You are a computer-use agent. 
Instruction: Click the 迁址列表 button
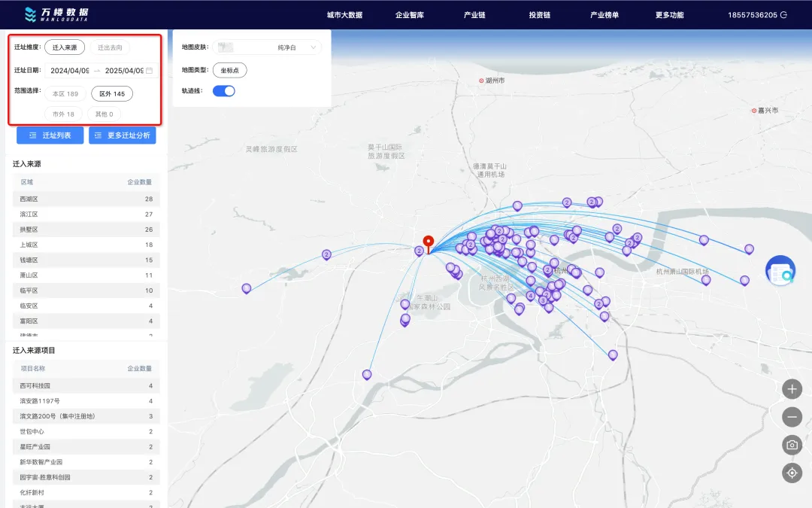[x=50, y=135]
